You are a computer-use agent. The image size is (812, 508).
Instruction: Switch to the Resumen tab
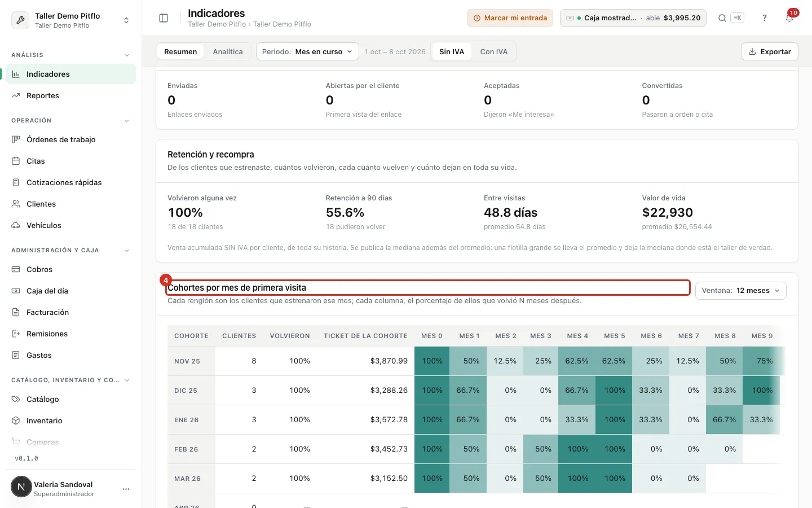[180, 51]
